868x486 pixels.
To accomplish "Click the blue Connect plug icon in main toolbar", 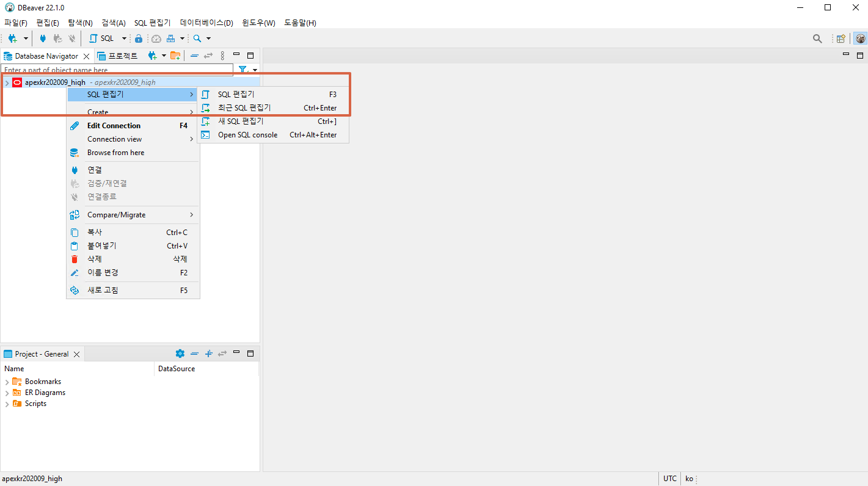I will 43,38.
